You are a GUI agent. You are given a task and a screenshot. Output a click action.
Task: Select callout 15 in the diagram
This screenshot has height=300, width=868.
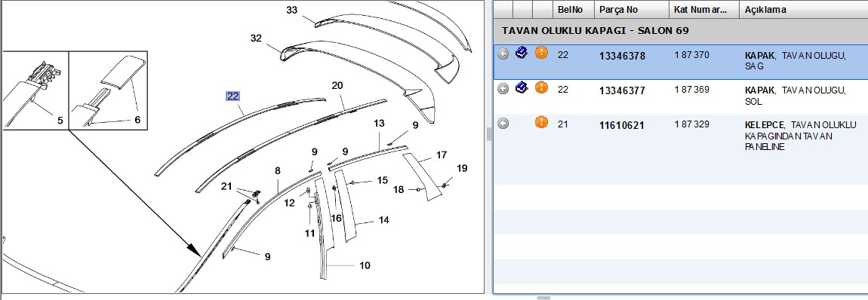point(383,180)
